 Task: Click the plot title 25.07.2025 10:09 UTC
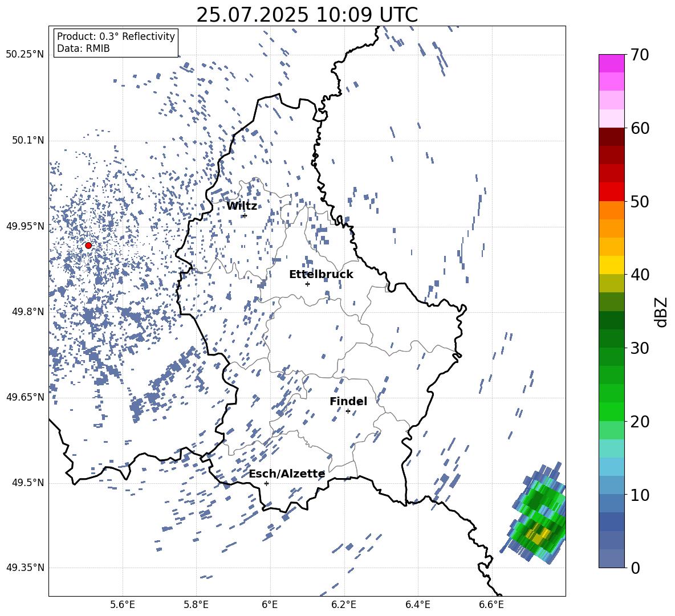tap(307, 15)
